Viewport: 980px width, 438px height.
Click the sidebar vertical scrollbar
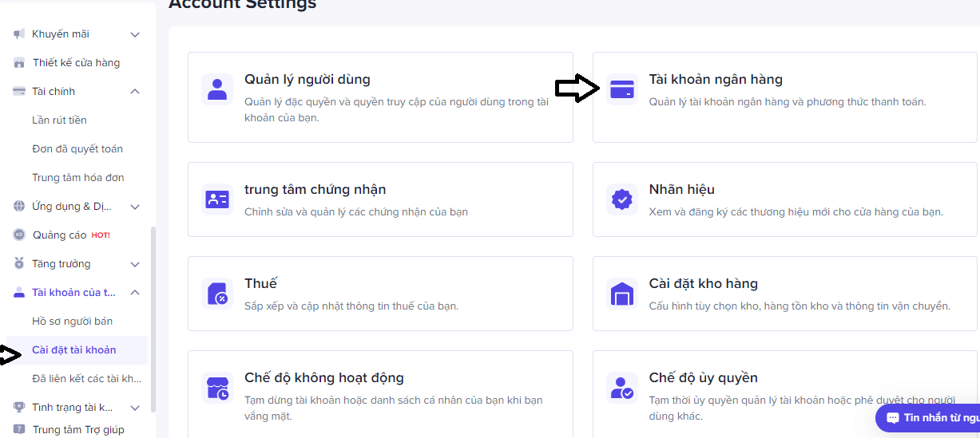click(153, 319)
